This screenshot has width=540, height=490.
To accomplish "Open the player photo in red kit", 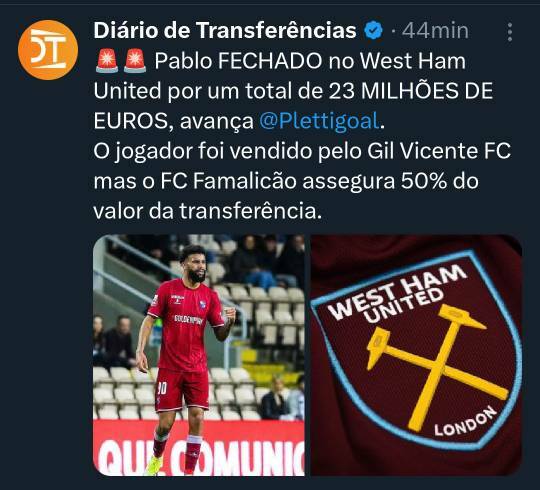I will pyautogui.click(x=199, y=355).
